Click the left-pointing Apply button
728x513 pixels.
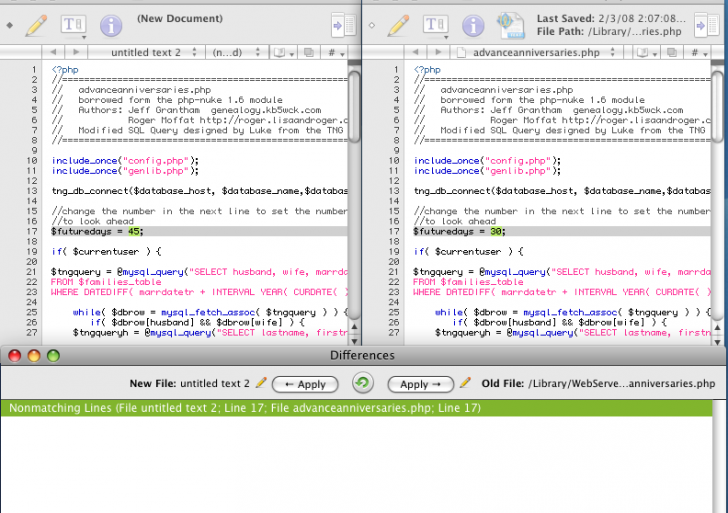304,383
